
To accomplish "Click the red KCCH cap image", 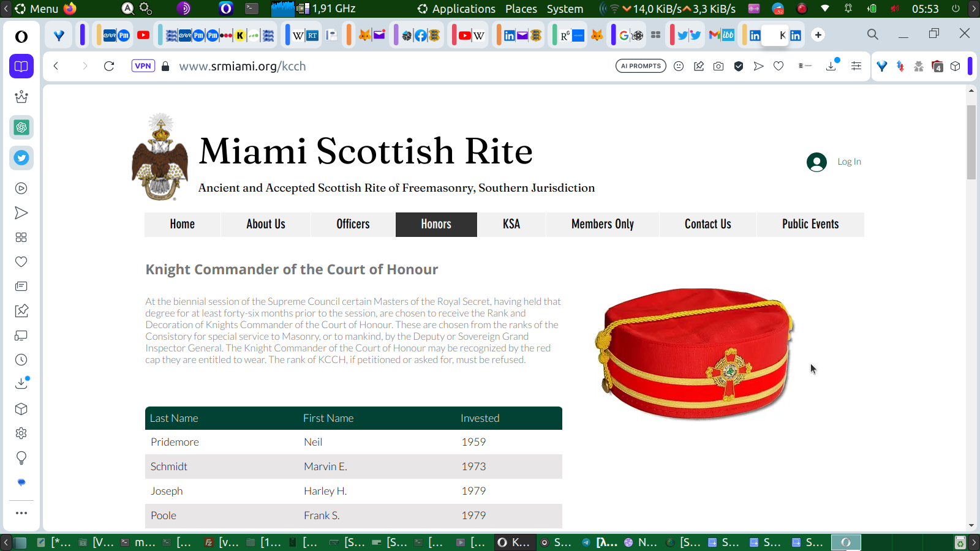I will pyautogui.click(x=695, y=353).
